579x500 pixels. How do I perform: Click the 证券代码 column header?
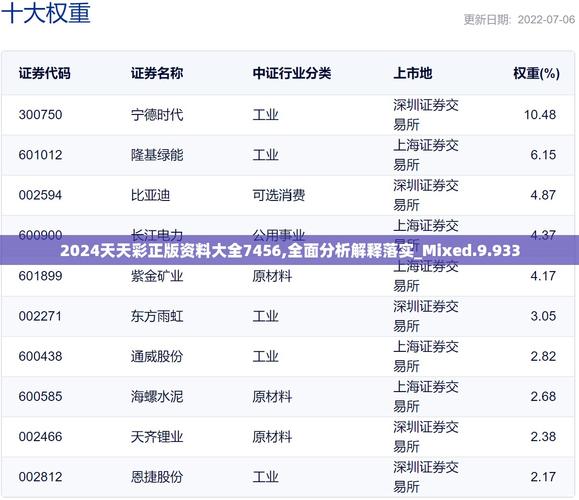[x=44, y=73]
